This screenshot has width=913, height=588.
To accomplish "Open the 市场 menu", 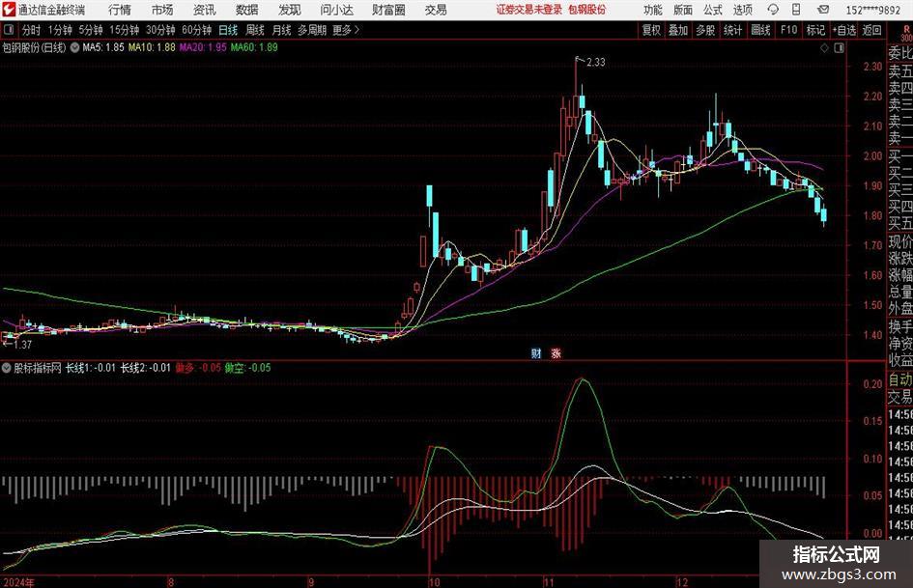I will tap(162, 10).
